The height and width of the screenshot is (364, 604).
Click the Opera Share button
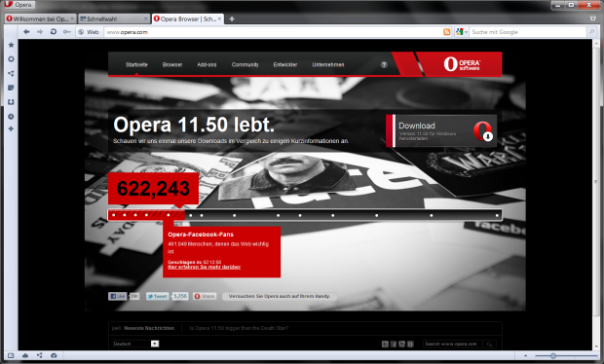205,296
